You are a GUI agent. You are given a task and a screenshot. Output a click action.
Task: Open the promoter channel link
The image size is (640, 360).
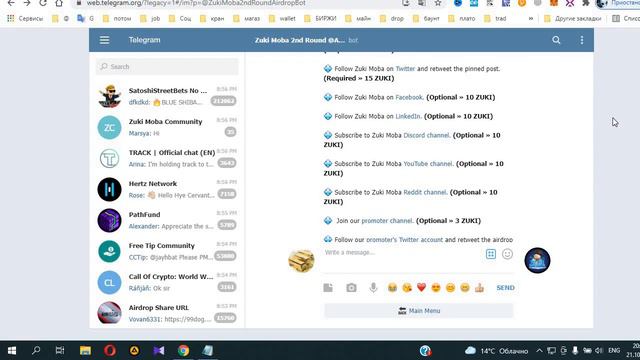coord(387,221)
